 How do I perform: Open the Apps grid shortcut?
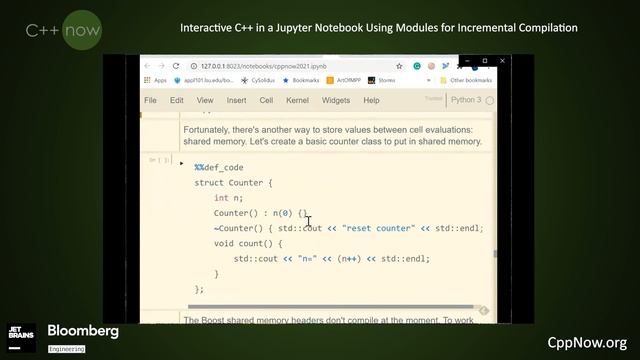(x=155, y=80)
